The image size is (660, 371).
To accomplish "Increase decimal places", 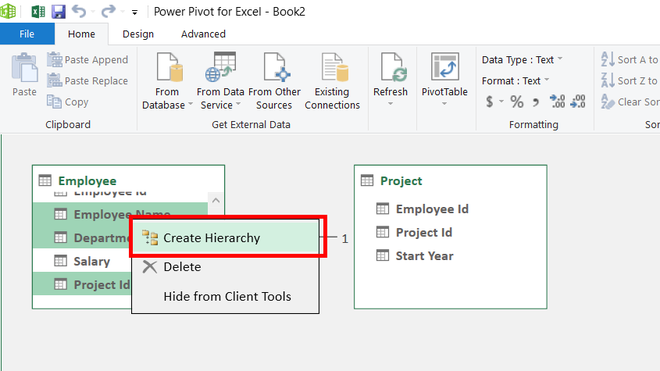I will click(x=557, y=101).
